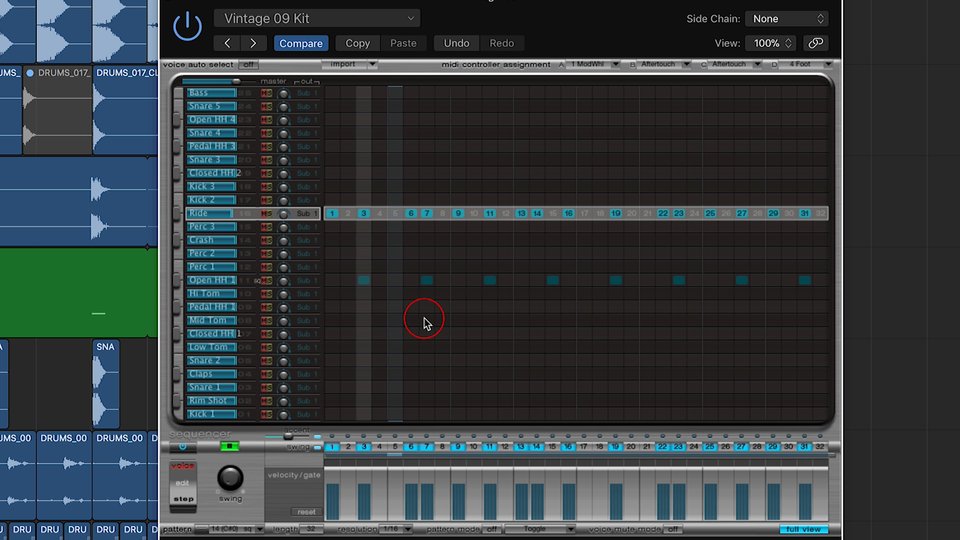Screen dimensions: 960x540
Task: Open the import dropdown
Action: click(x=350, y=64)
